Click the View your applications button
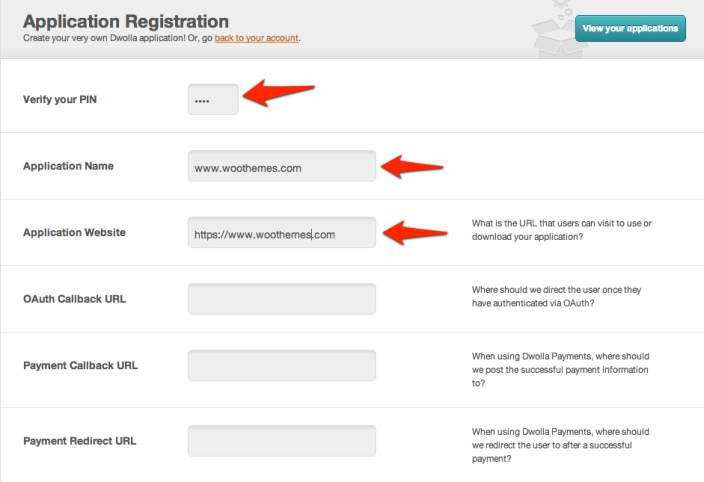This screenshot has height=482, width=704. point(630,28)
